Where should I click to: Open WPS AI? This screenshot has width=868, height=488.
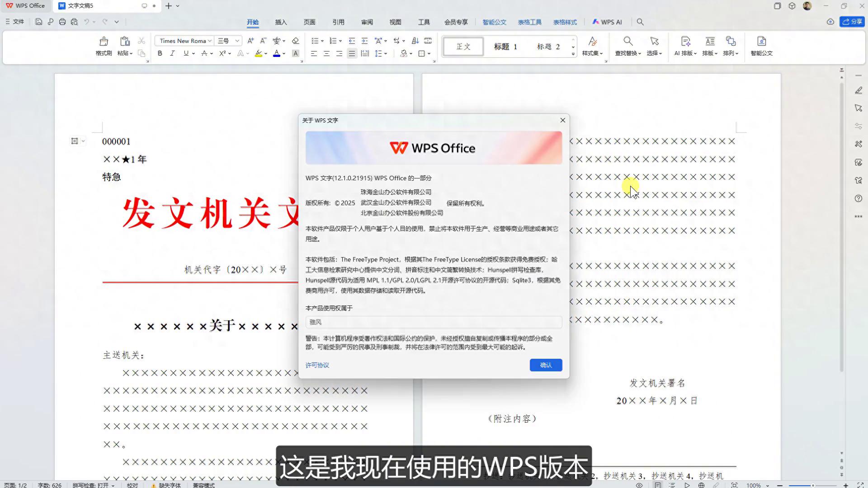(608, 21)
